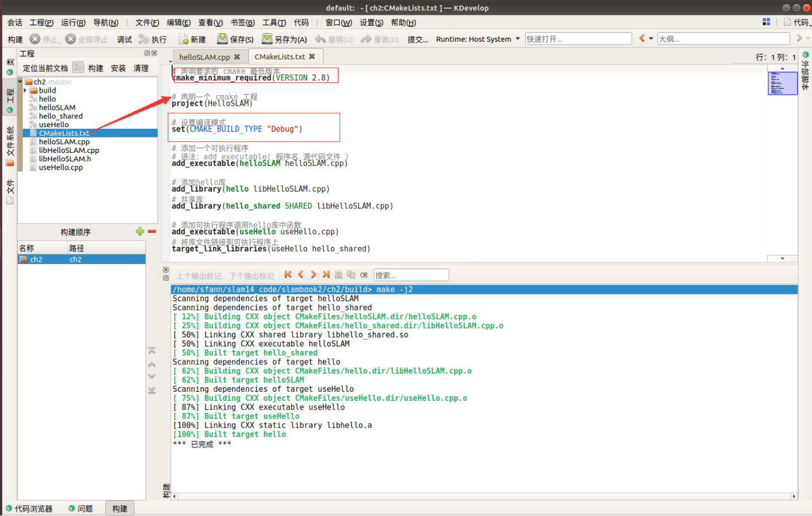Click 安装 in the project panel toolbar

tap(119, 68)
